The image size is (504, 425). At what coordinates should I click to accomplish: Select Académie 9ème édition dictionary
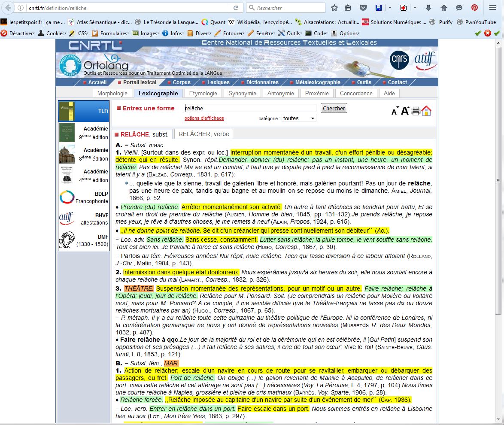[84, 133]
